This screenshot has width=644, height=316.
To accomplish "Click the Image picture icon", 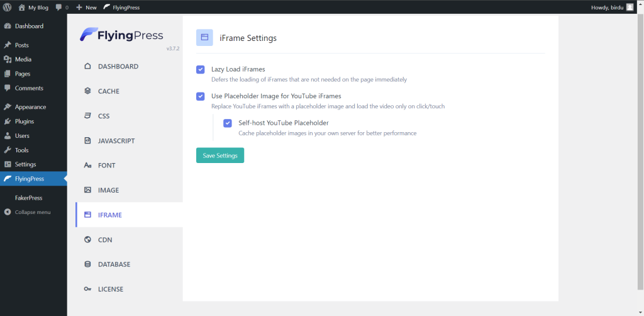I will (87, 190).
